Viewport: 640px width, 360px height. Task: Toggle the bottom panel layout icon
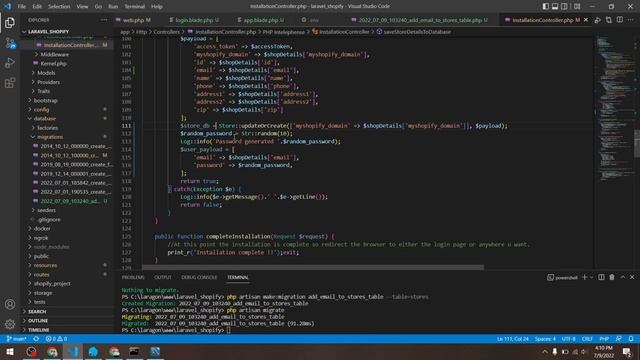point(555,6)
